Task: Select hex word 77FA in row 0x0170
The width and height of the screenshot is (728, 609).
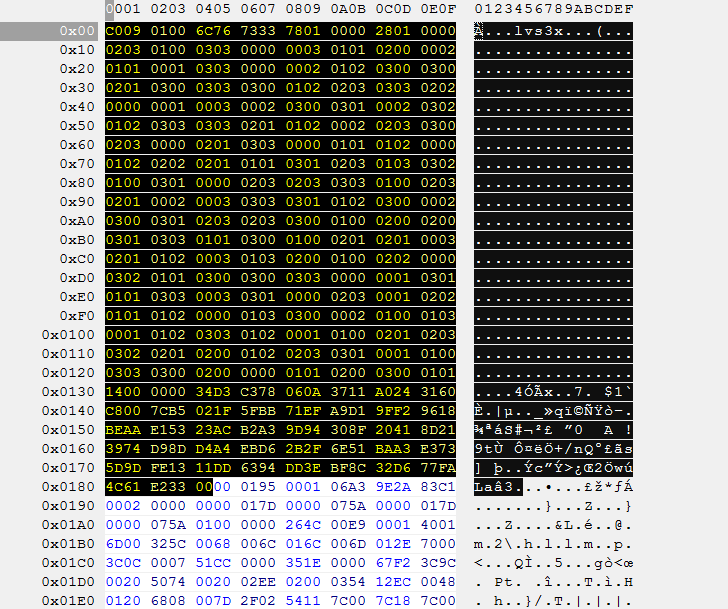Action: [438, 468]
